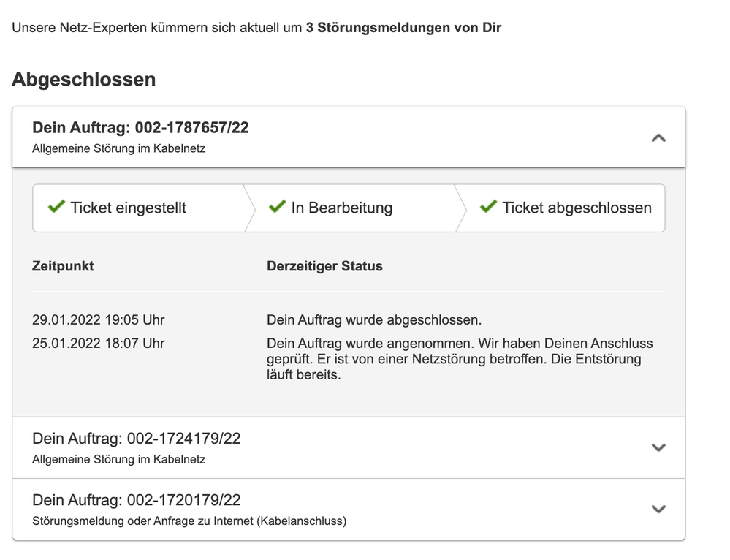Click the 3 Störungsmeldungen von Dir text
Image resolution: width=730 pixels, height=560 pixels.
[x=403, y=29]
